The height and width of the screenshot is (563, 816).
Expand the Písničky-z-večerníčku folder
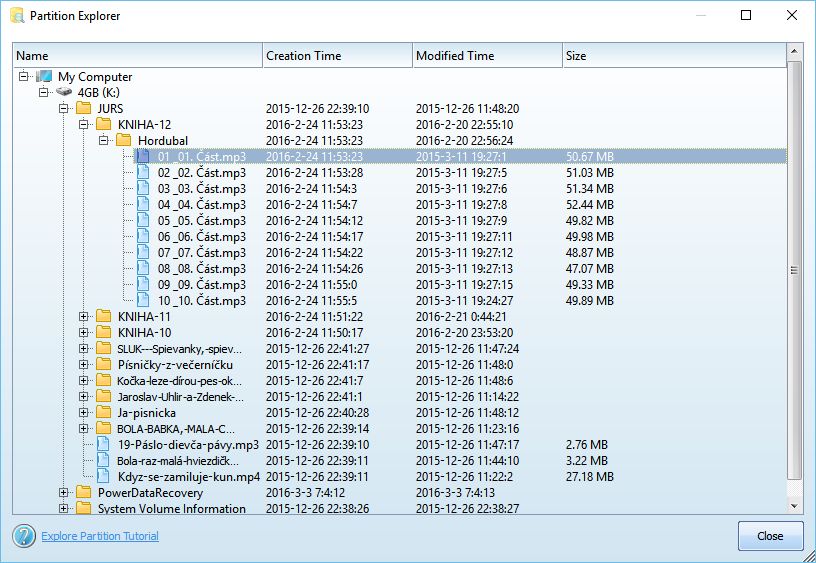coord(83,364)
